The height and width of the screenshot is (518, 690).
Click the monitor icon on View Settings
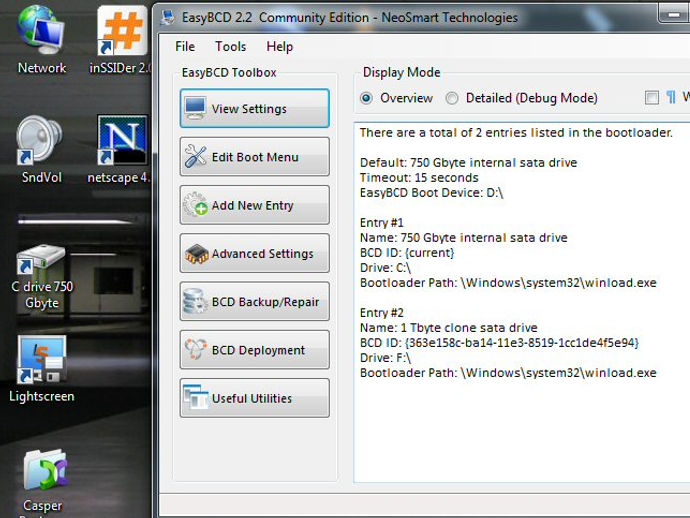pyautogui.click(x=195, y=108)
